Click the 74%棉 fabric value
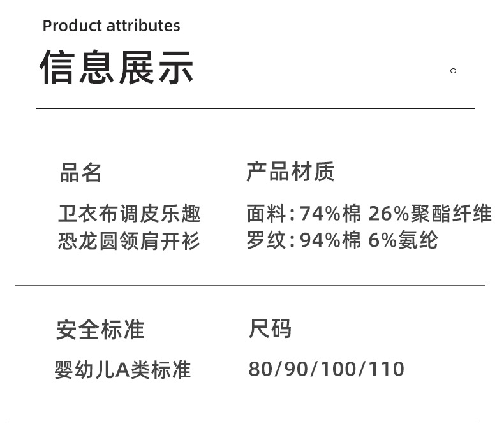The image size is (504, 447). (x=330, y=214)
